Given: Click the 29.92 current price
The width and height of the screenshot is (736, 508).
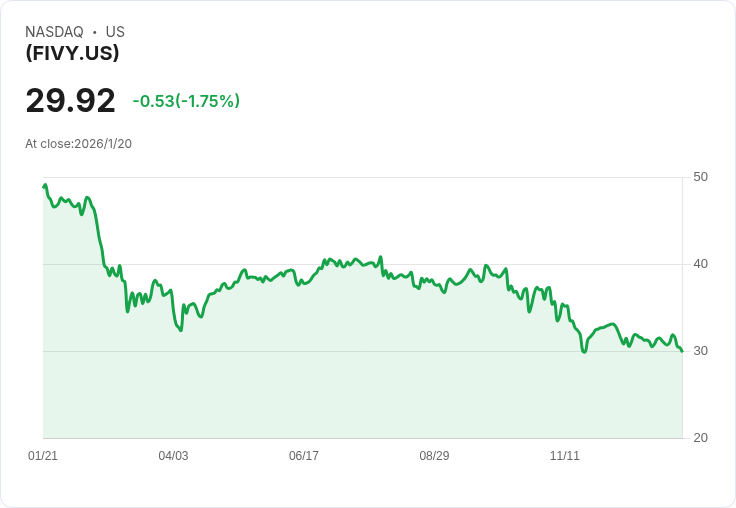Looking at the screenshot, I should coord(70,100).
